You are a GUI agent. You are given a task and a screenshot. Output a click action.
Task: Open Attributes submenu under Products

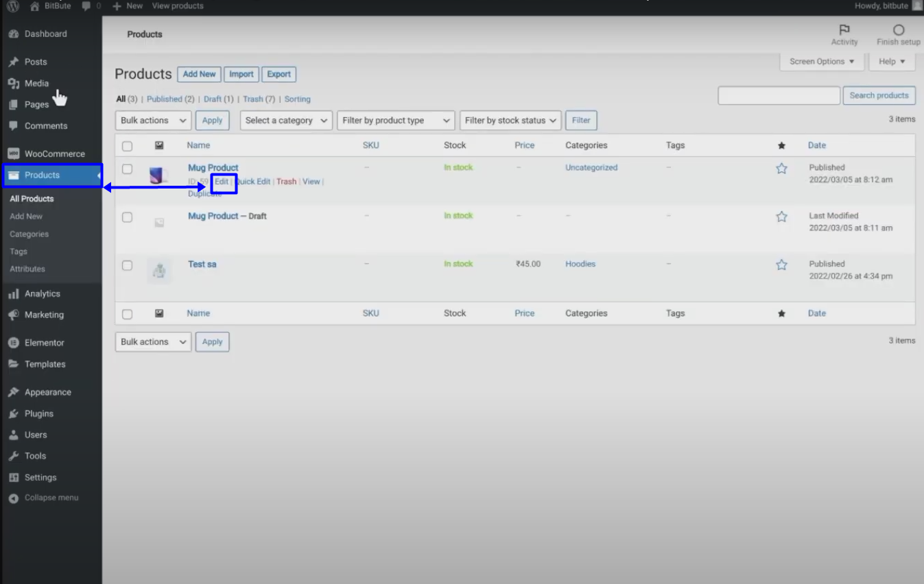27,269
